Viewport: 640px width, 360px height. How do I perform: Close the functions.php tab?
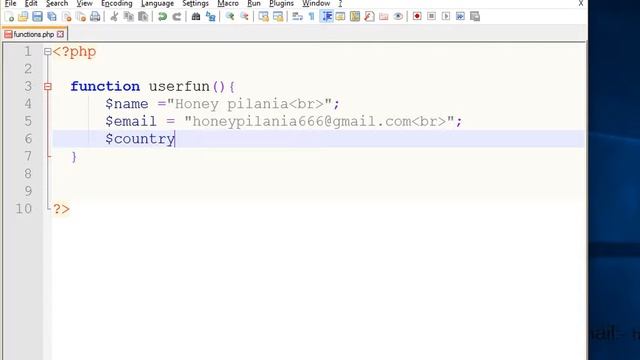[x=60, y=34]
